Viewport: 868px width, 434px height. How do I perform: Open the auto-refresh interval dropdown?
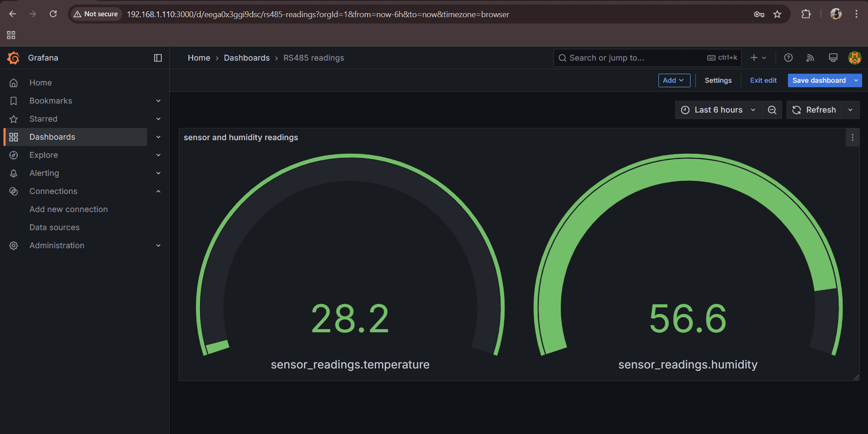tap(850, 110)
